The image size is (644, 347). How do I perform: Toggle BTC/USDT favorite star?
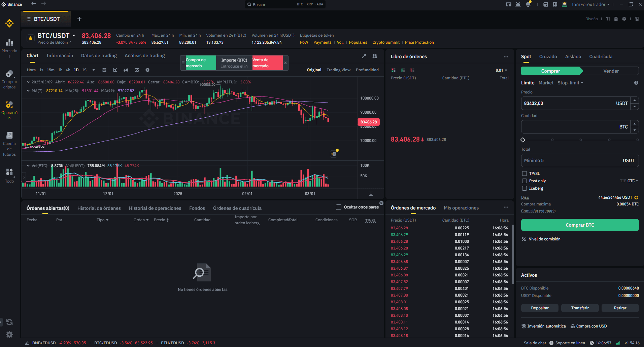31,38
